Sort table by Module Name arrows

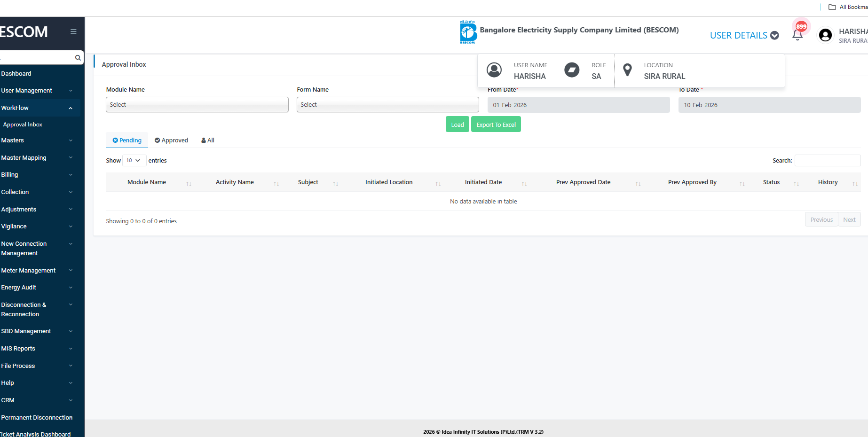[x=189, y=184]
